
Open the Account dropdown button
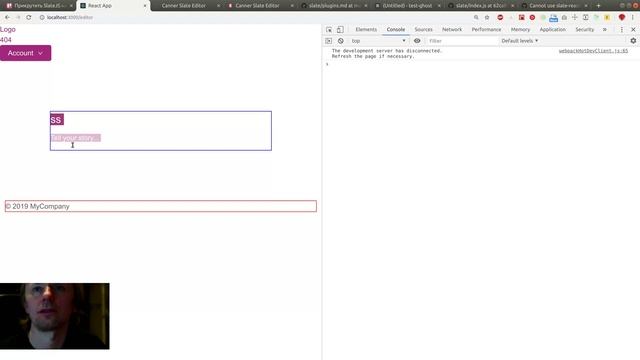(25, 53)
